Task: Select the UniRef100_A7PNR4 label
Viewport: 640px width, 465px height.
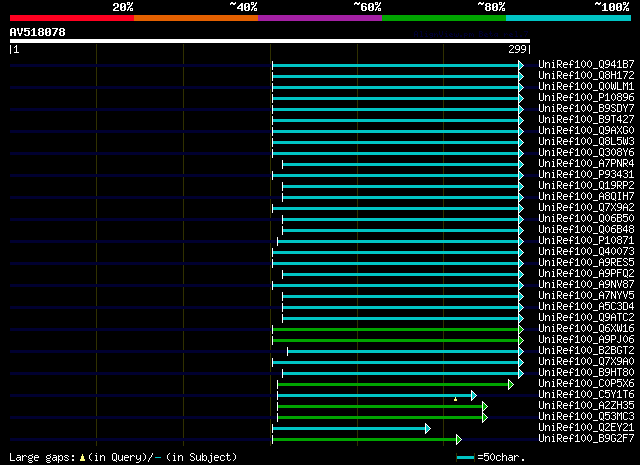Action: [586, 163]
